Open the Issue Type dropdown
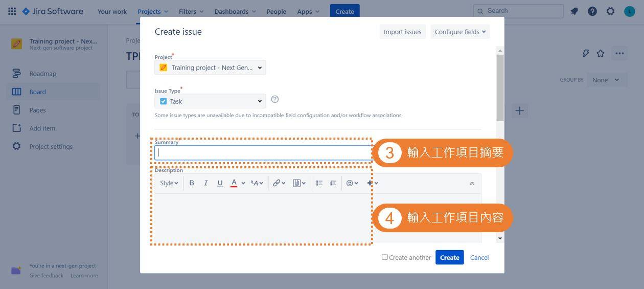Image resolution: width=644 pixels, height=289 pixels. 210,101
